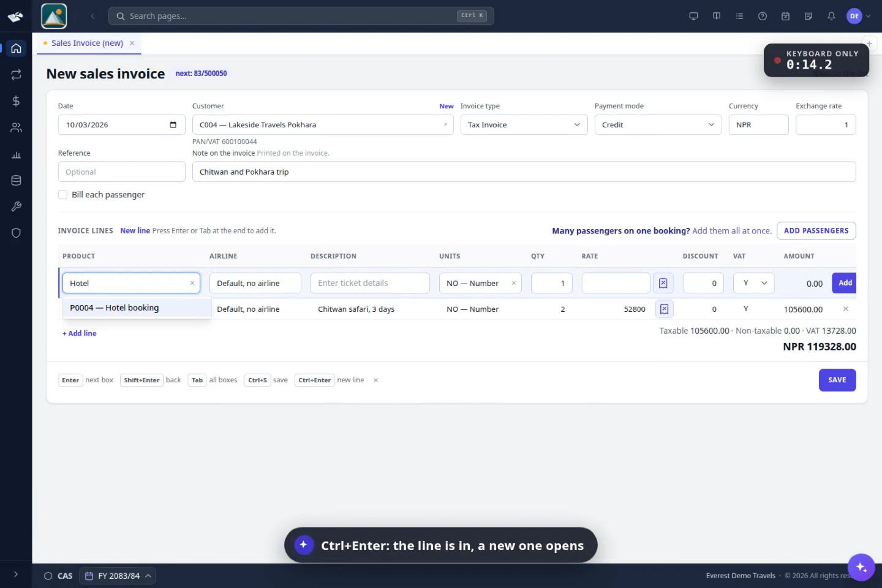
Task: Close the Sales Invoice (new) tab
Action: point(132,43)
